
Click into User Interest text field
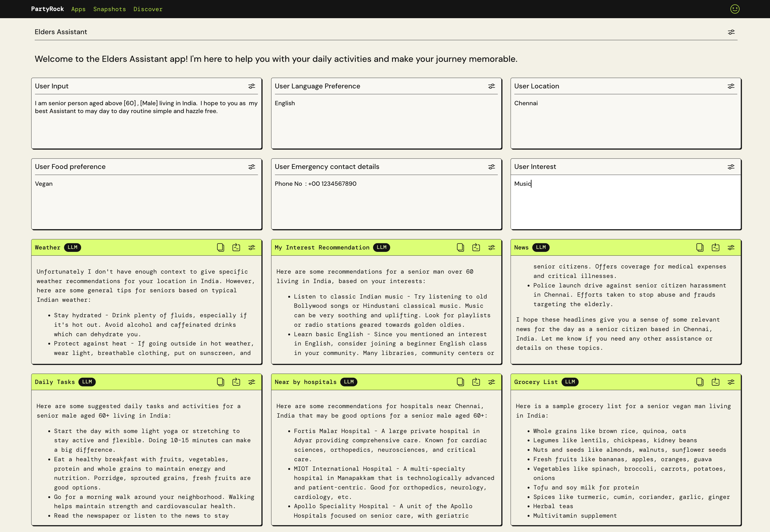pos(625,200)
